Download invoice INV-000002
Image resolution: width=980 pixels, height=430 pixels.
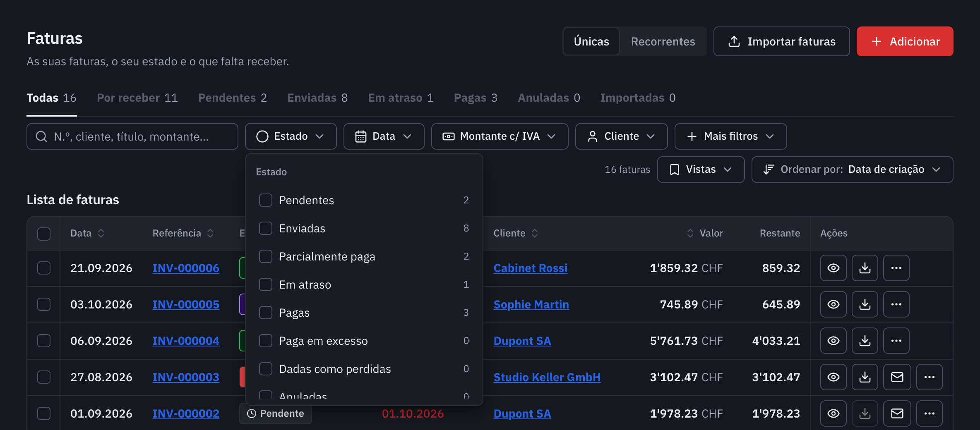pyautogui.click(x=865, y=413)
